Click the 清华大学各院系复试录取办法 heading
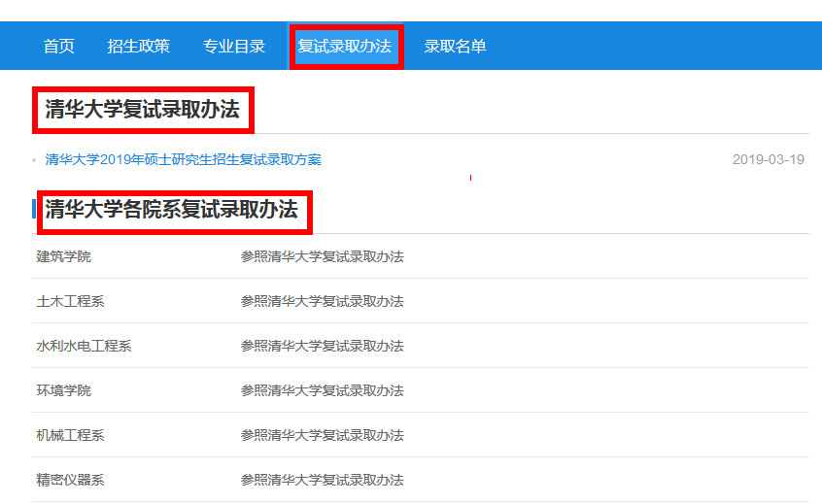This screenshot has height=504, width=822. point(171,210)
